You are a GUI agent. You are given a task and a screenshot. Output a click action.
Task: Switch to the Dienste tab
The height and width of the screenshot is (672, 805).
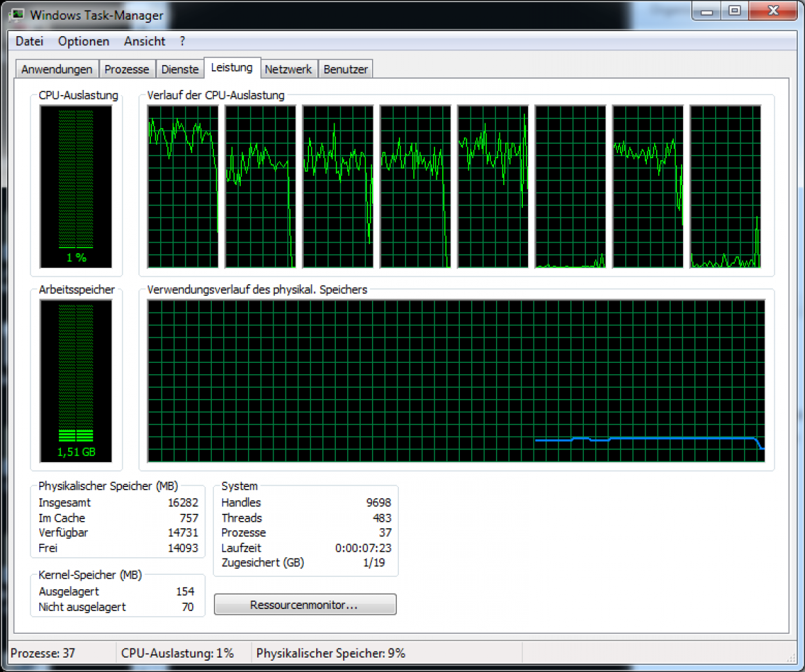pyautogui.click(x=180, y=69)
